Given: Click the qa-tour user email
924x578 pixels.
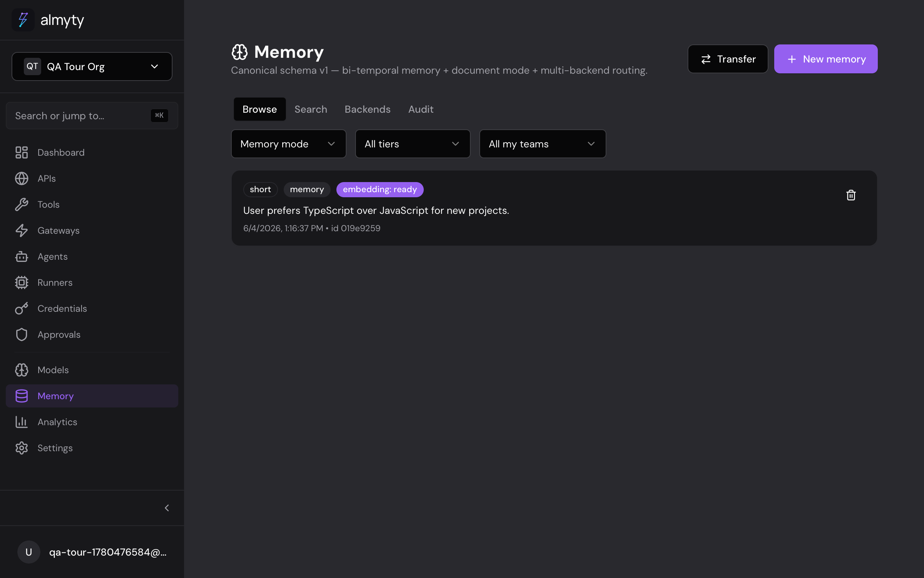Looking at the screenshot, I should pos(108,552).
